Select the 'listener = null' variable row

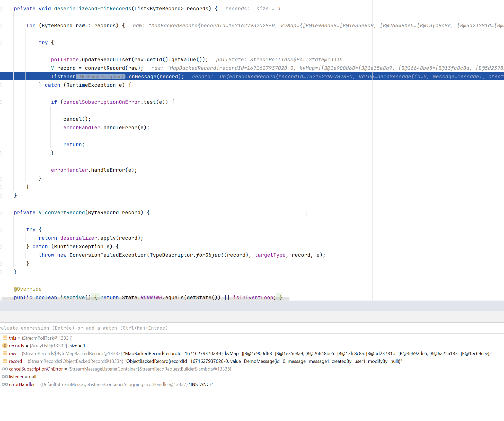click(x=252, y=376)
